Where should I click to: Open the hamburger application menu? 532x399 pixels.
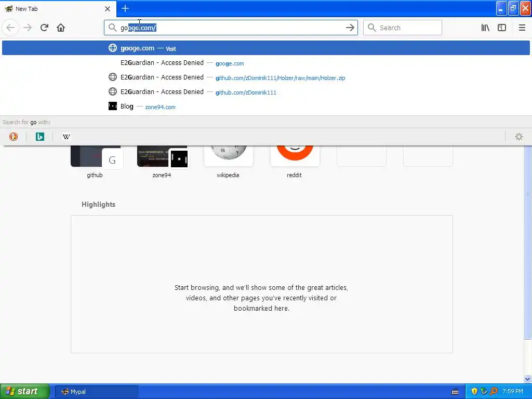pyautogui.click(x=522, y=28)
